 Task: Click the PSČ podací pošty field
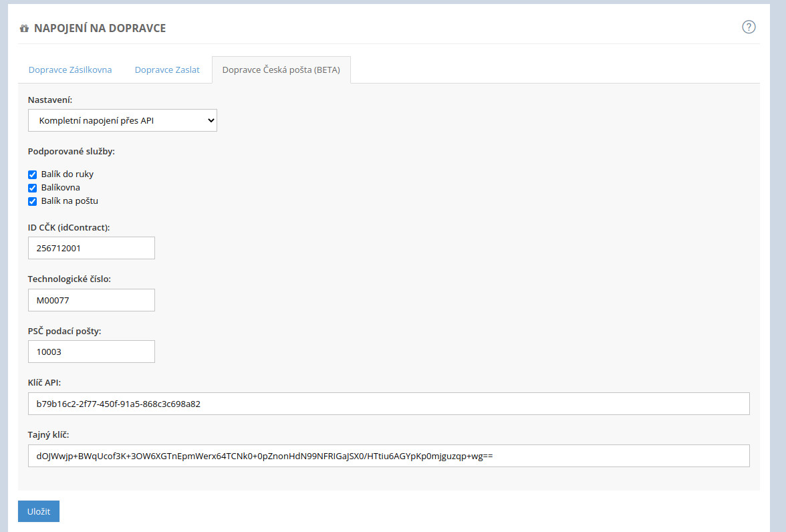[91, 352]
